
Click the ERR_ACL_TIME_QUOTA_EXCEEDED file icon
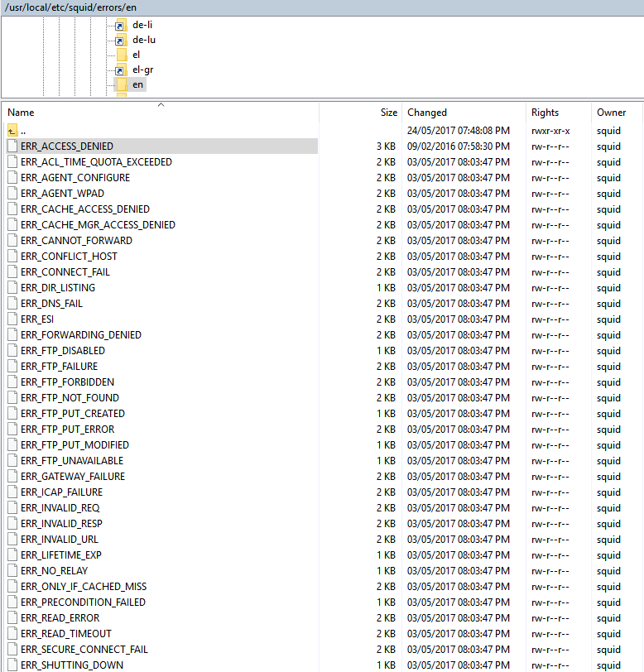click(12, 162)
